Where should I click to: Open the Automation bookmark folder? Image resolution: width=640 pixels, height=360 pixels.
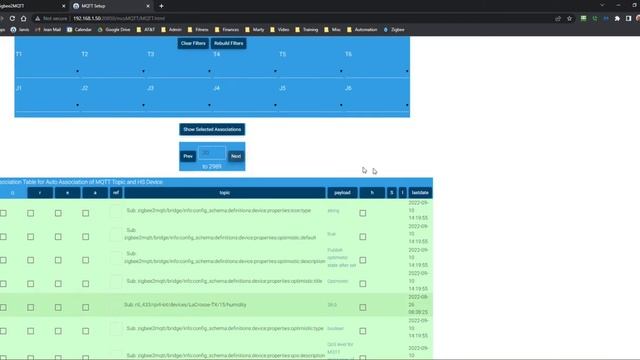362,29
